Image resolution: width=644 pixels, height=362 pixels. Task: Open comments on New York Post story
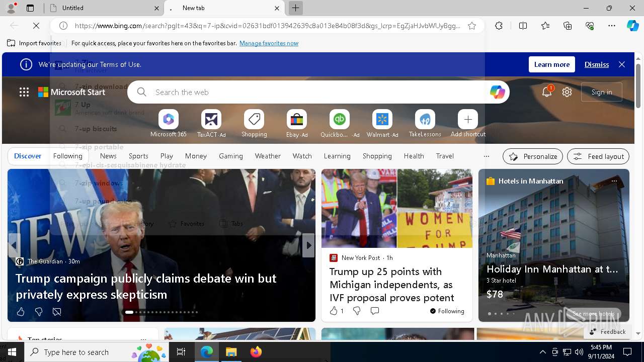pyautogui.click(x=375, y=311)
